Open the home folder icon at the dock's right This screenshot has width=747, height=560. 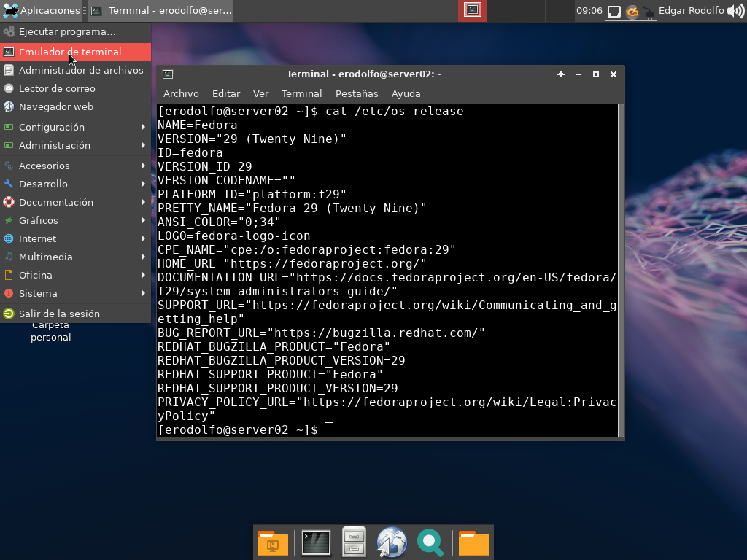(473, 542)
